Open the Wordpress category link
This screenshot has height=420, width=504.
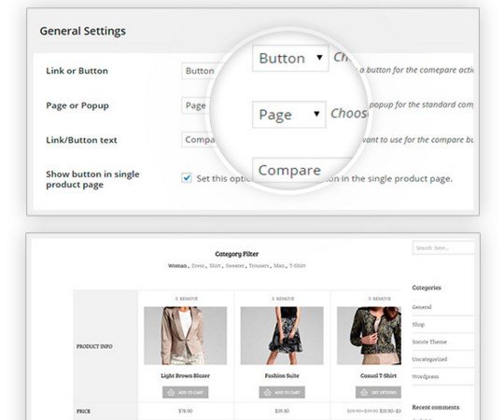point(426,377)
